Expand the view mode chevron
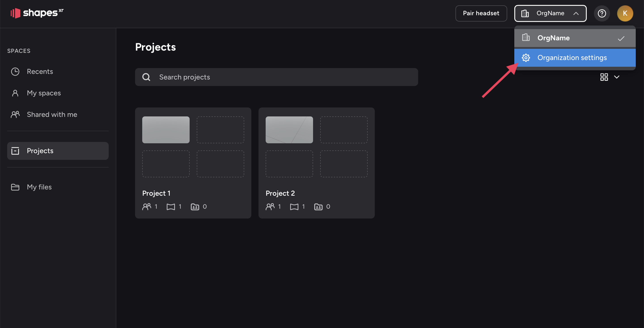Image resolution: width=644 pixels, height=328 pixels. (617, 77)
